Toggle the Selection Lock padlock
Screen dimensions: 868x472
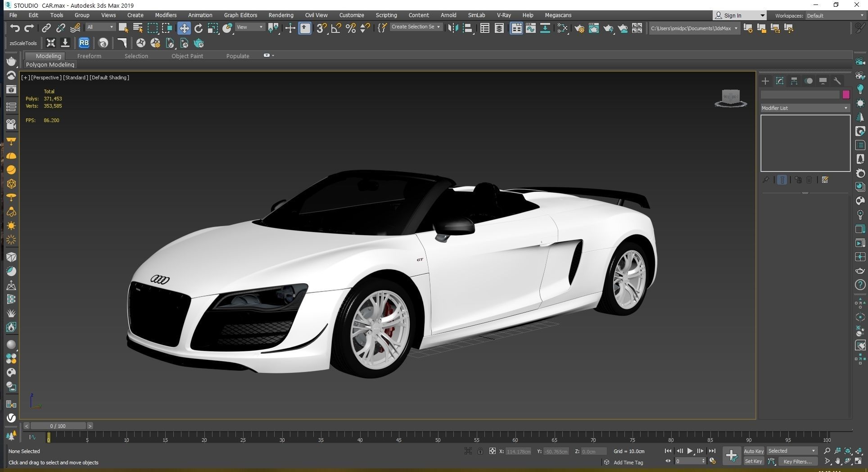(x=480, y=451)
